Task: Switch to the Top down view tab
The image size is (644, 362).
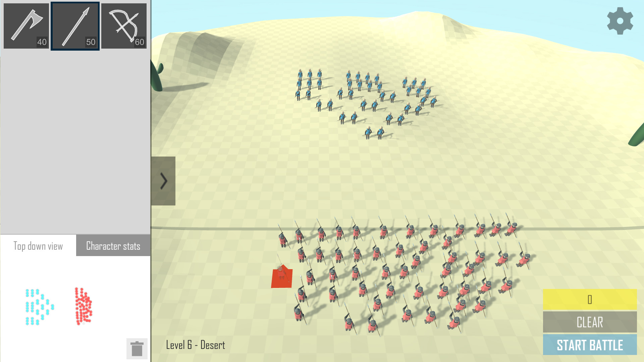Action: tap(38, 246)
